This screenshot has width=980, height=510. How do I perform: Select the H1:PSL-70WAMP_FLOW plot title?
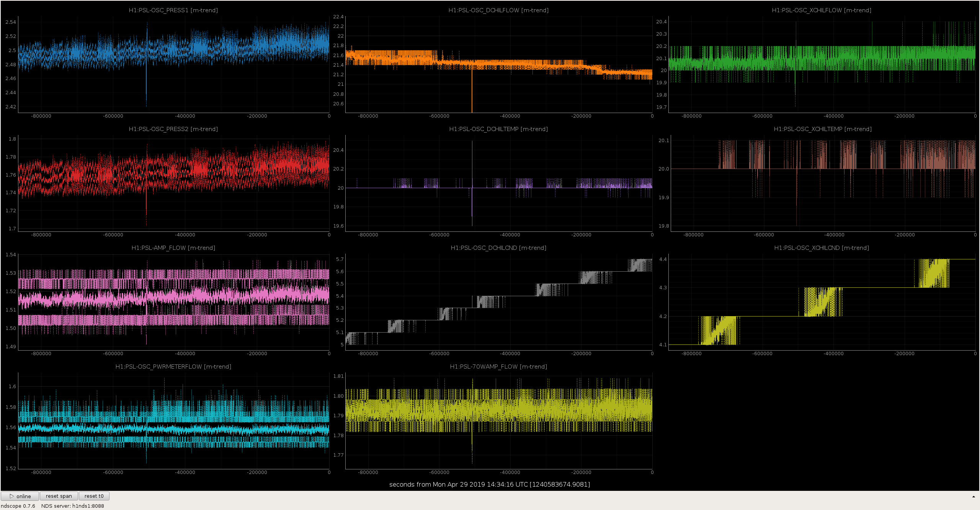pos(498,367)
